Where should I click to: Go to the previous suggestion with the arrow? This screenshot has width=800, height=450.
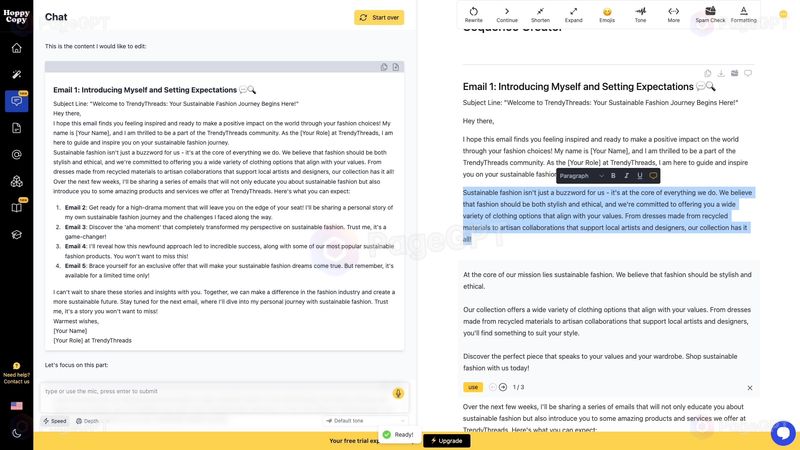pyautogui.click(x=492, y=387)
